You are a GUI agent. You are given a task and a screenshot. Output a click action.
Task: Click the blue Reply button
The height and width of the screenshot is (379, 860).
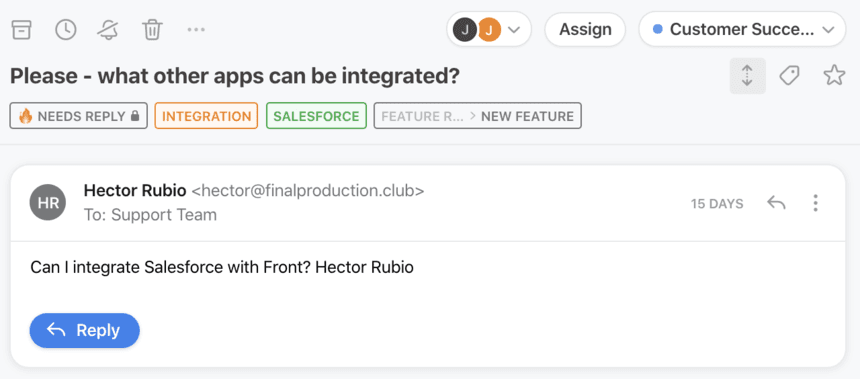tap(84, 330)
